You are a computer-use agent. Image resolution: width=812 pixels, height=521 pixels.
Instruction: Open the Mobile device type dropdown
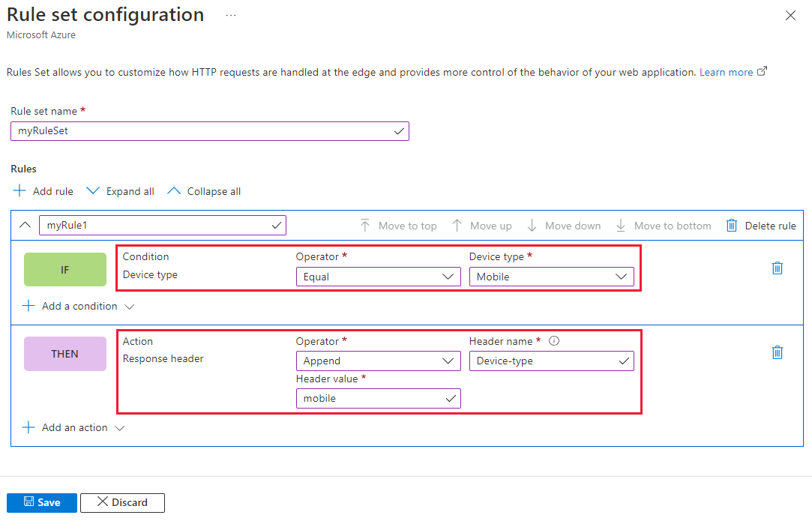(551, 277)
